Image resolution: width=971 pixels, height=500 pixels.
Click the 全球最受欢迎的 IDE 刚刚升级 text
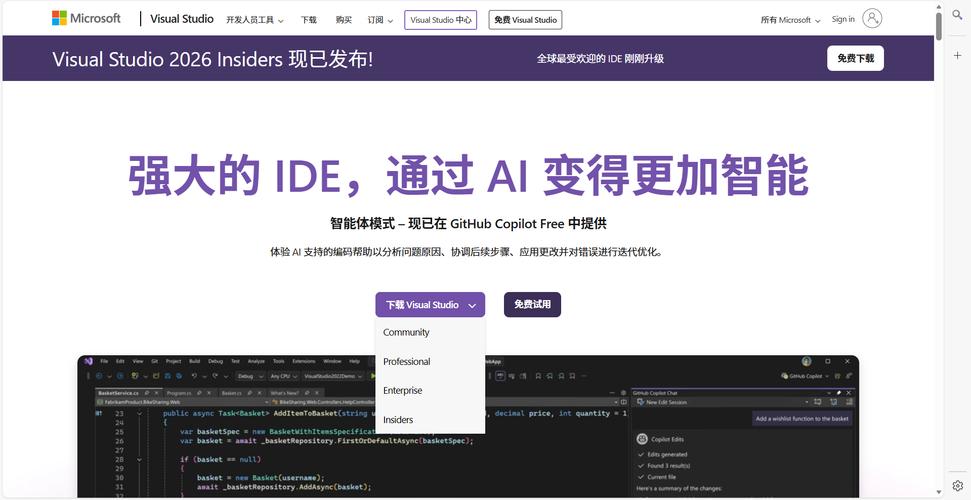[x=600, y=59]
